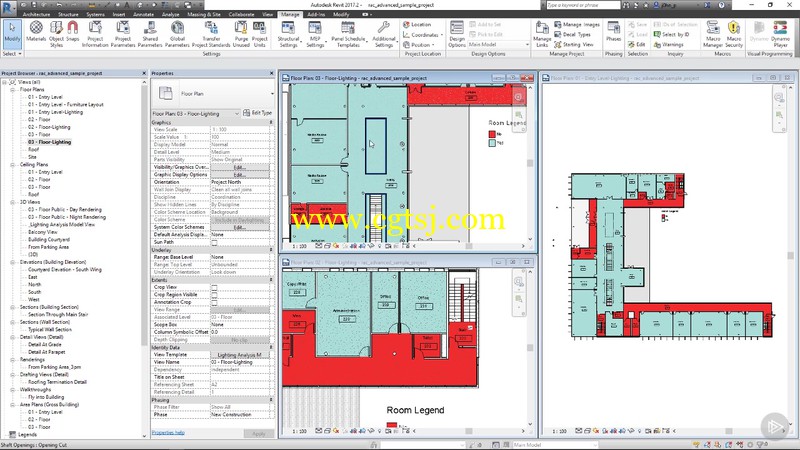Select red 'No' legend swatch
Image resolution: width=800 pixels, height=450 pixels.
click(x=492, y=134)
